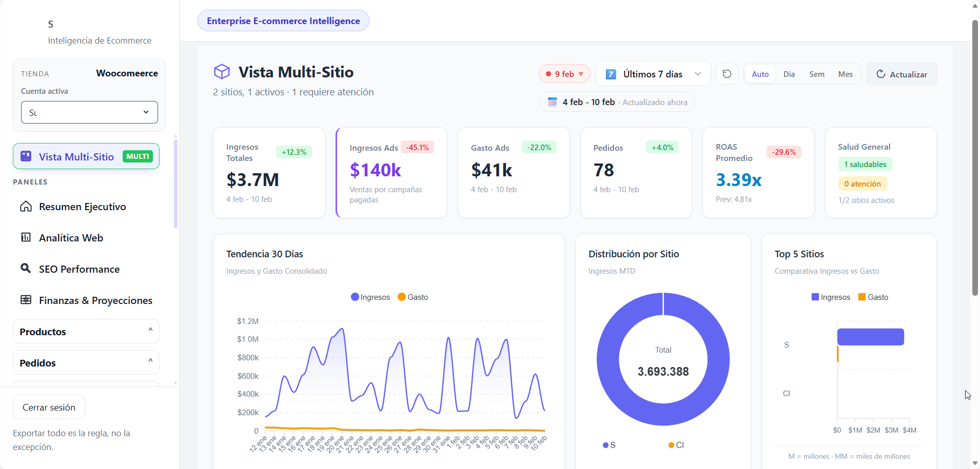
Task: Click the Vista Multi-Sitio sidebar icon
Action: tap(26, 156)
